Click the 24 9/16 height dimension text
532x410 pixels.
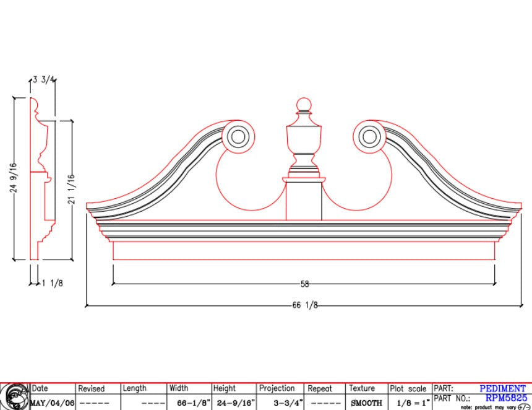pyautogui.click(x=14, y=178)
